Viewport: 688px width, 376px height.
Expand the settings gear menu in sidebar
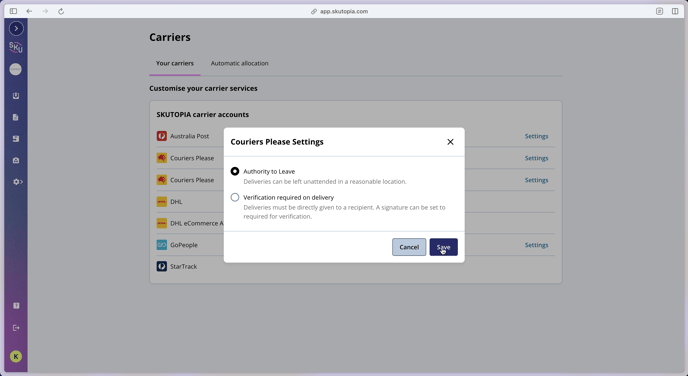click(x=17, y=182)
